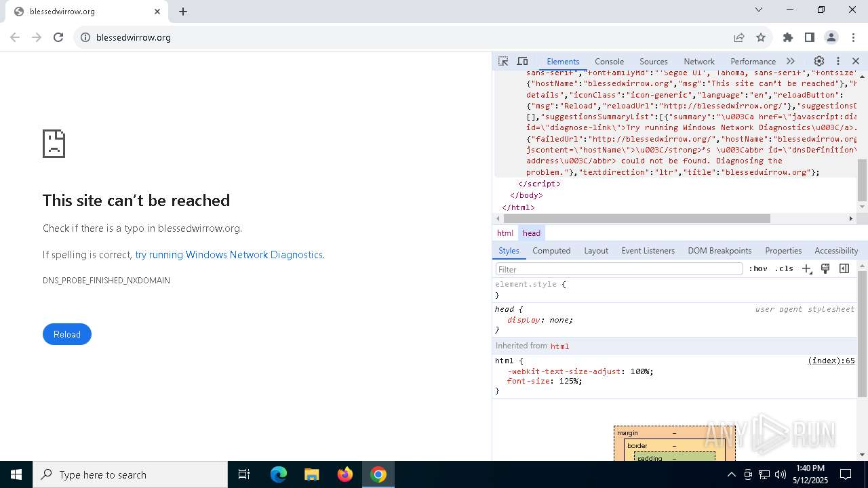Show more DevTools tabs chevron

[x=790, y=61]
